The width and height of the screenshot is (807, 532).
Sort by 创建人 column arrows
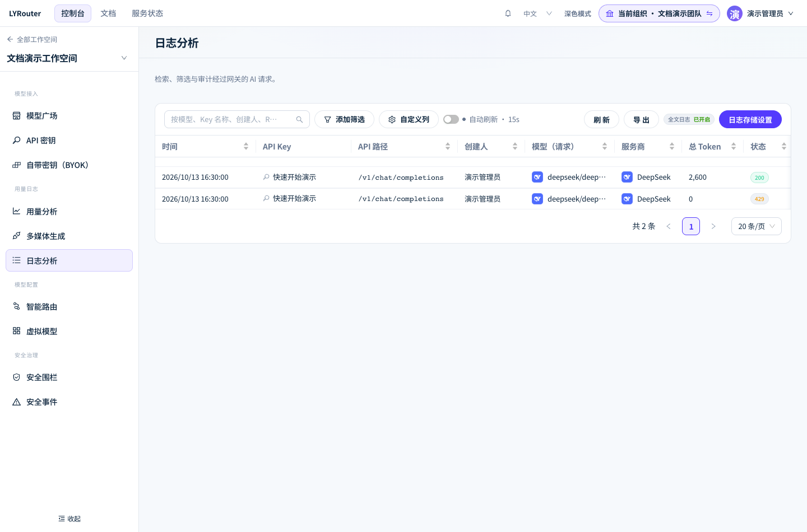coord(515,147)
